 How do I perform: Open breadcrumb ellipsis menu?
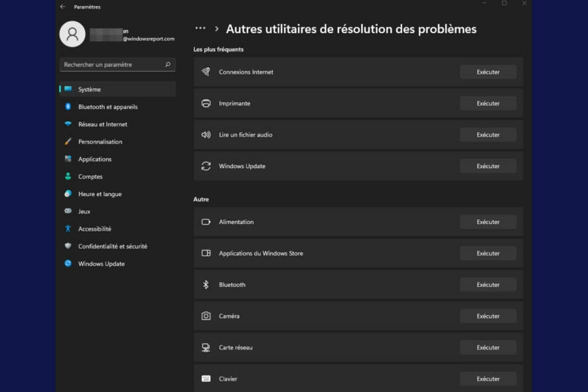click(200, 28)
